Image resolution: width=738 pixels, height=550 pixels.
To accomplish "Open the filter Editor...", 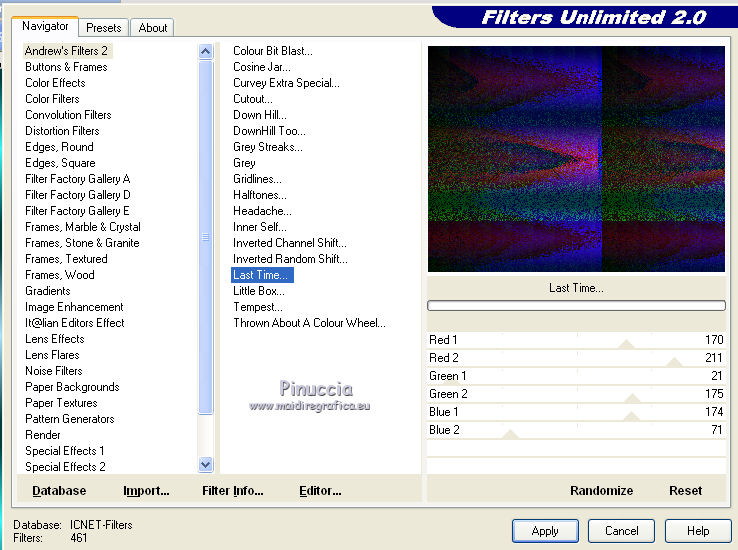I will (x=320, y=491).
